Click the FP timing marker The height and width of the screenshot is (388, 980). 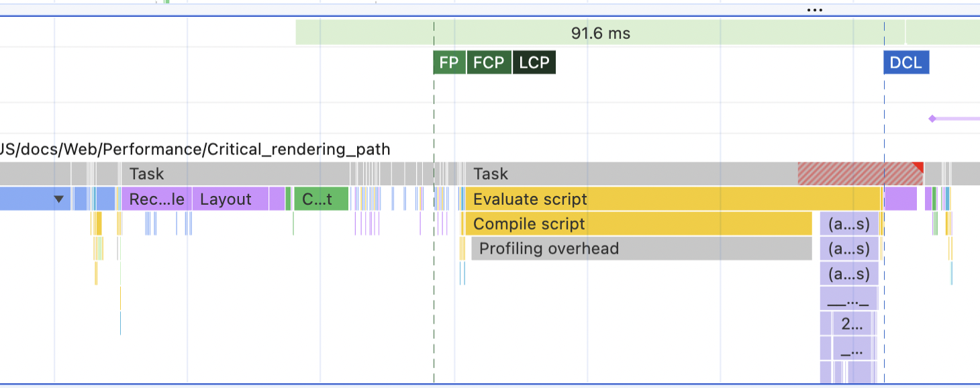click(449, 63)
